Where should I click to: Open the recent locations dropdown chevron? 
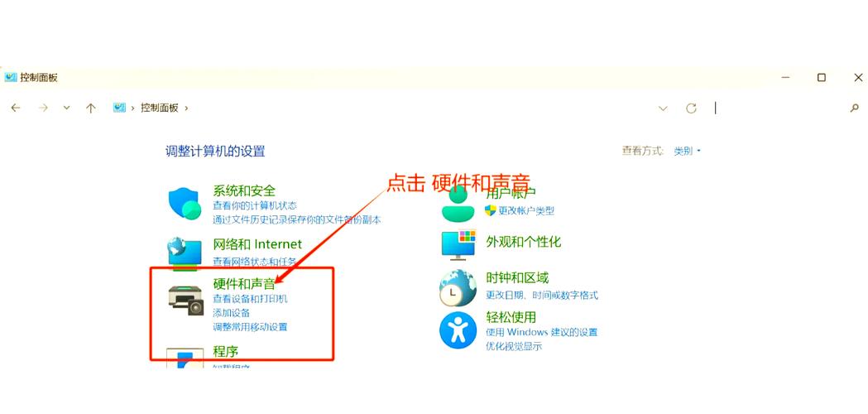pyautogui.click(x=66, y=108)
